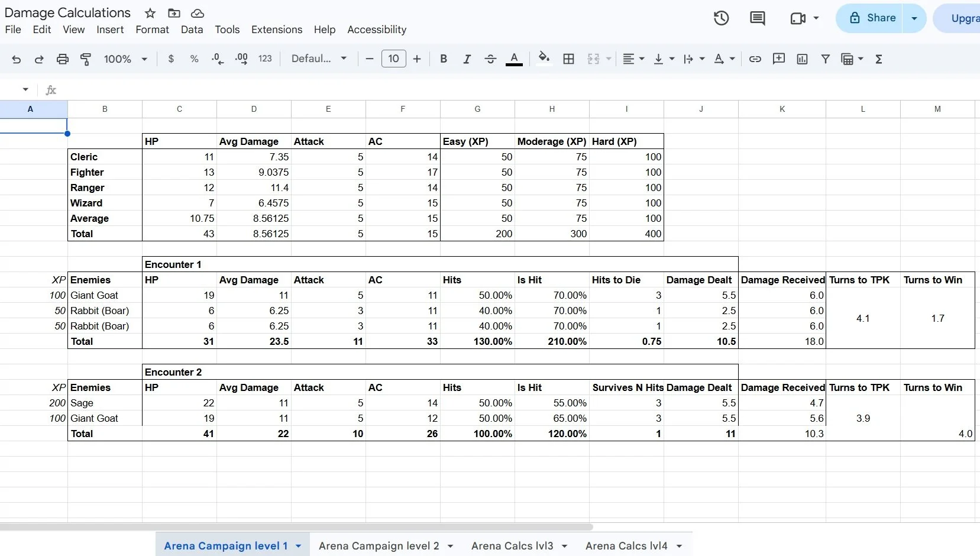Image resolution: width=980 pixels, height=556 pixels.
Task: Decrease decimal places icon
Action: pos(218,59)
